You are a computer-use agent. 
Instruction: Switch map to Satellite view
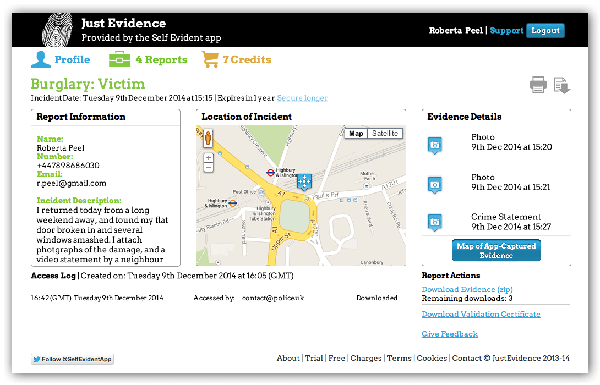coord(385,133)
